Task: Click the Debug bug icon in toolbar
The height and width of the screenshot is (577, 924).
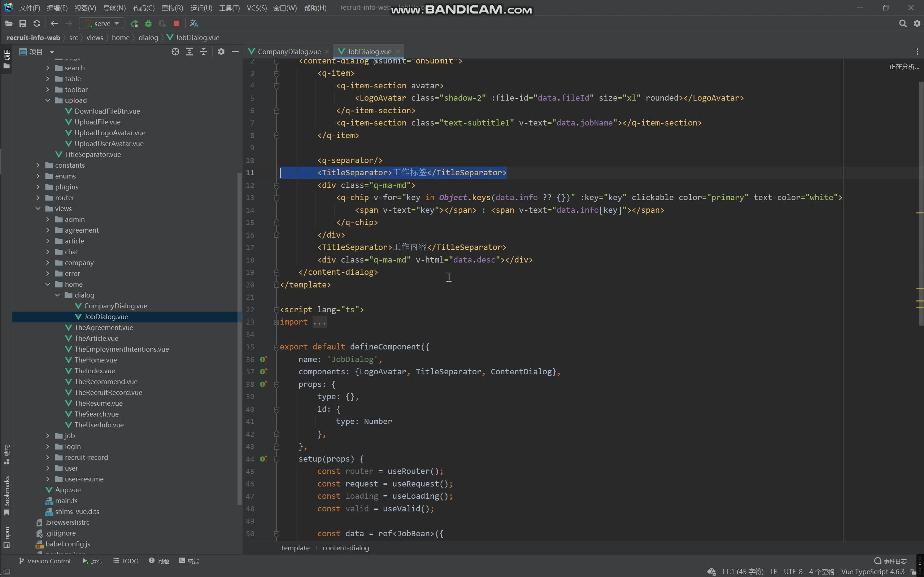Action: [148, 24]
